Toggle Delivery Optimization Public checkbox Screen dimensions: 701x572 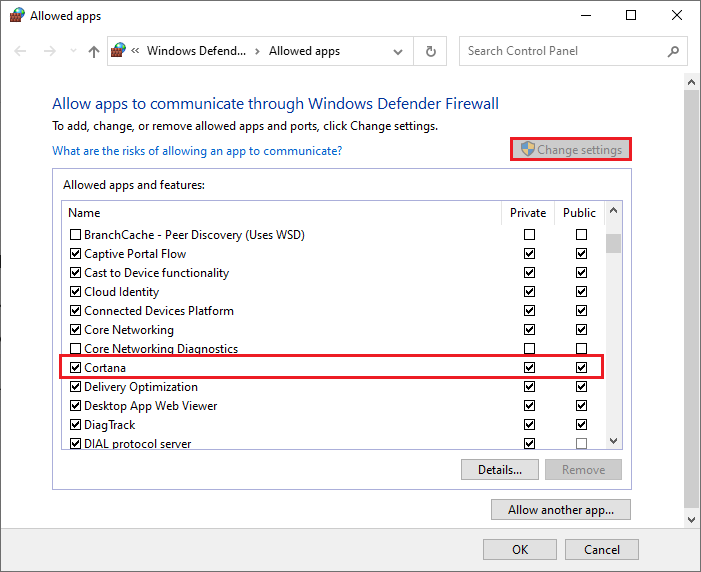[581, 387]
